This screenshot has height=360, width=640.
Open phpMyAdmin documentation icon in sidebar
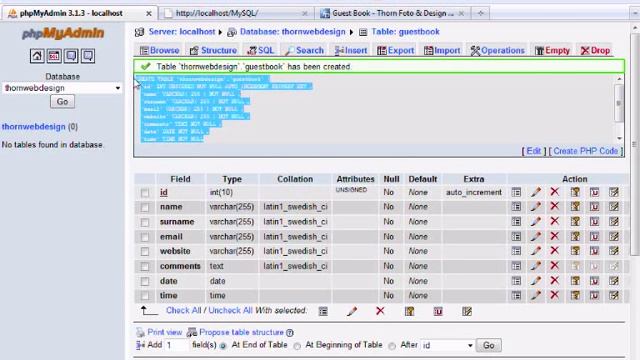71,56
